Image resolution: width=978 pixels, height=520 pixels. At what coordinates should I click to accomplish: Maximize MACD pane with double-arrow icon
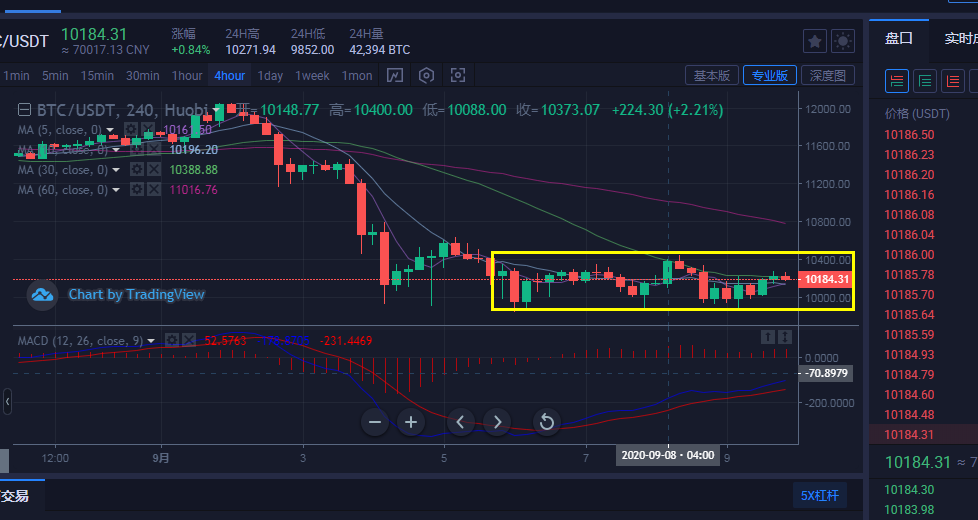pyautogui.click(x=785, y=337)
